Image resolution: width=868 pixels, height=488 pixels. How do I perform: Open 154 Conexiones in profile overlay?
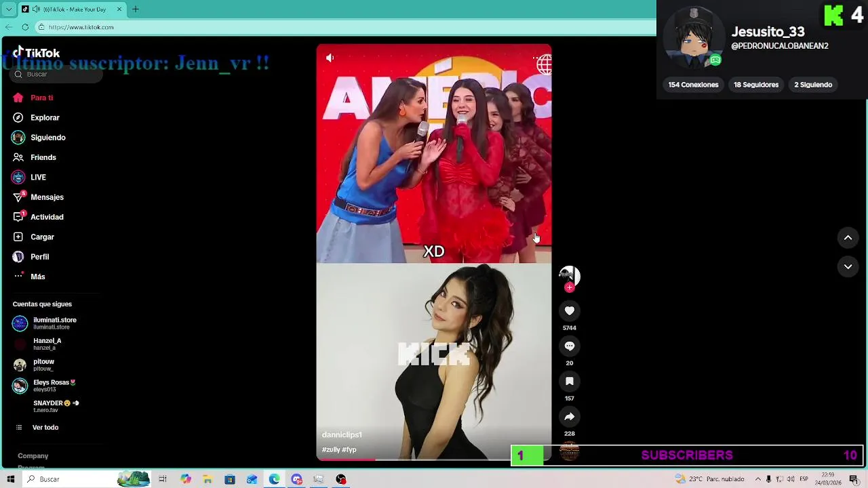693,85
